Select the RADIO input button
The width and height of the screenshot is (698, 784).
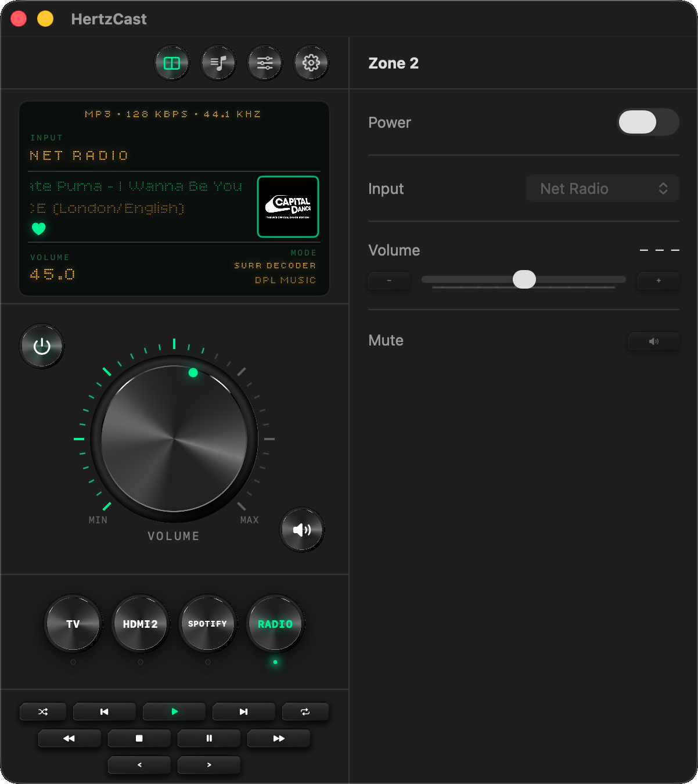(275, 624)
